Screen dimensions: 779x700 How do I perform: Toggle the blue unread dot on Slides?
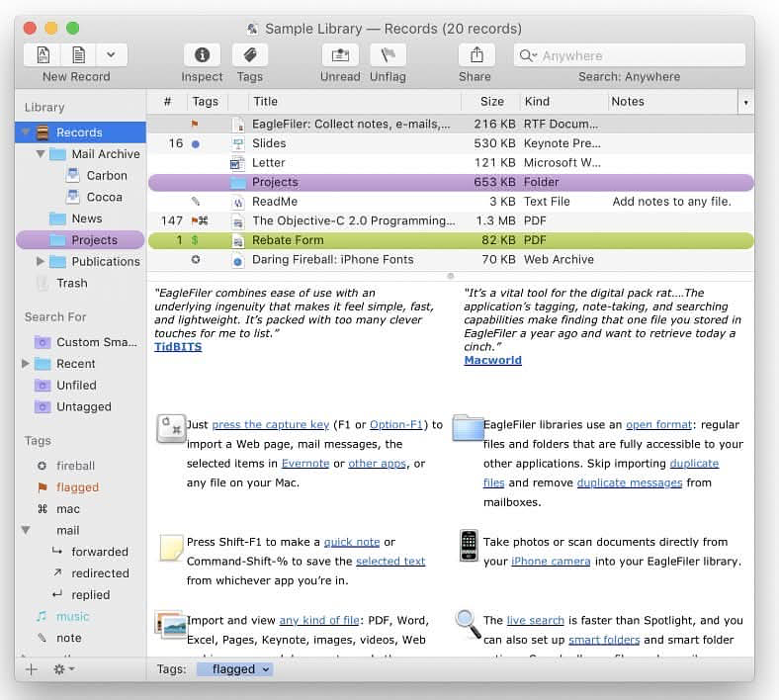(x=195, y=144)
